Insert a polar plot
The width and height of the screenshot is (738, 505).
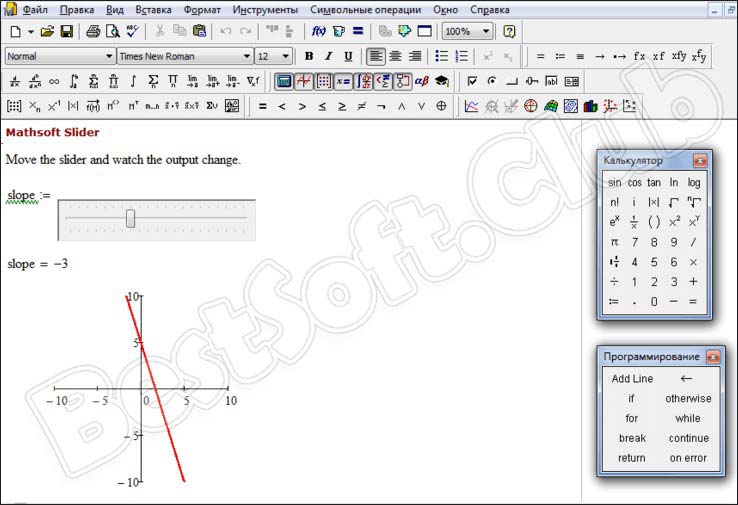click(530, 106)
